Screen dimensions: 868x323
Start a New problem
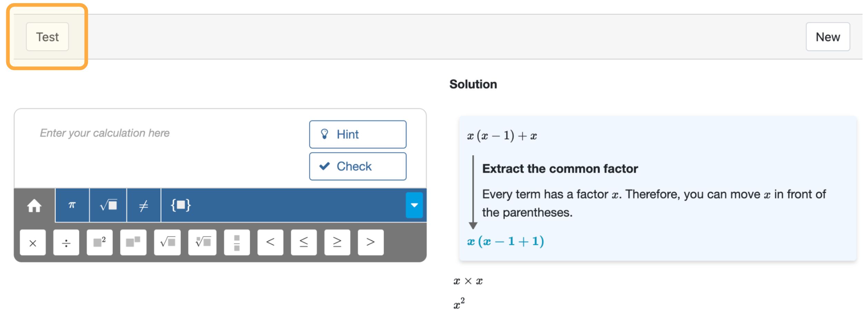coord(828,36)
